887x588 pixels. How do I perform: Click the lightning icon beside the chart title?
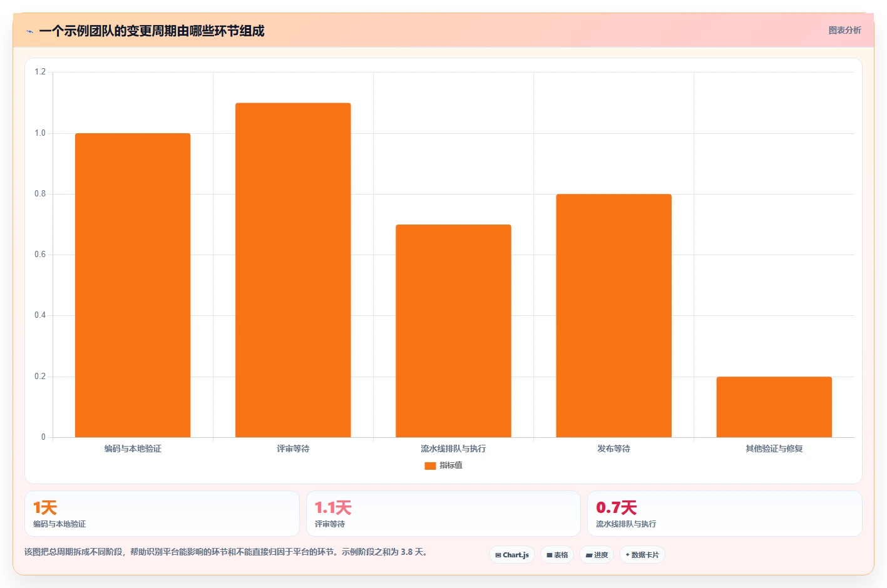(29, 31)
